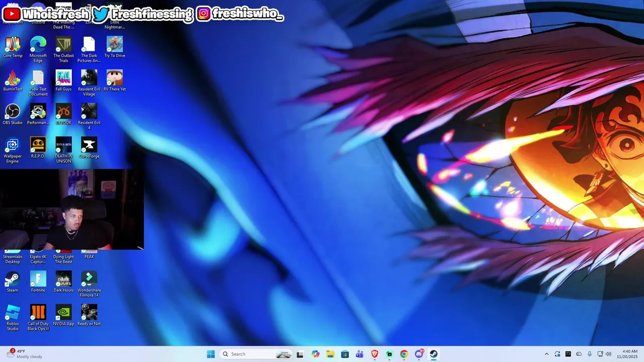Select the DEVOUR game icon
The height and width of the screenshot is (362, 644).
click(63, 115)
